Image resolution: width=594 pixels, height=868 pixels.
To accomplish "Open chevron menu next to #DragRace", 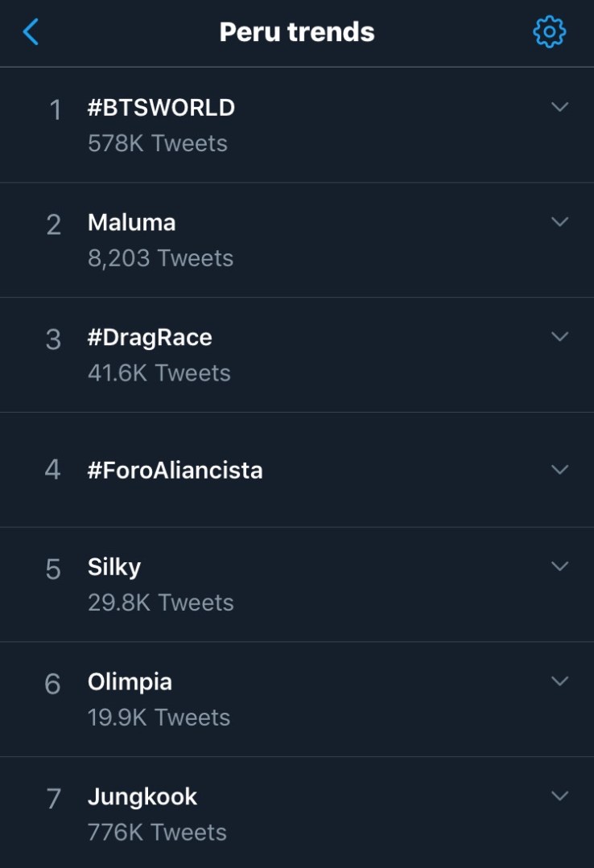I will [x=559, y=336].
